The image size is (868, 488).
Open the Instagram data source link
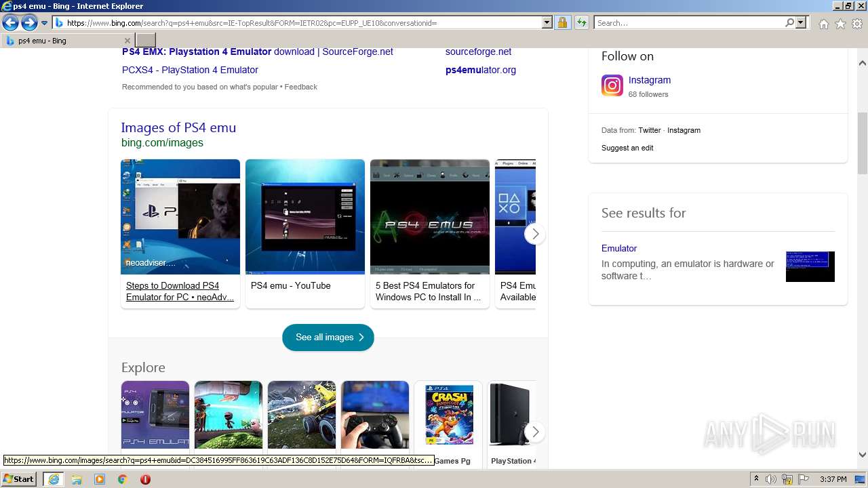[x=684, y=130]
